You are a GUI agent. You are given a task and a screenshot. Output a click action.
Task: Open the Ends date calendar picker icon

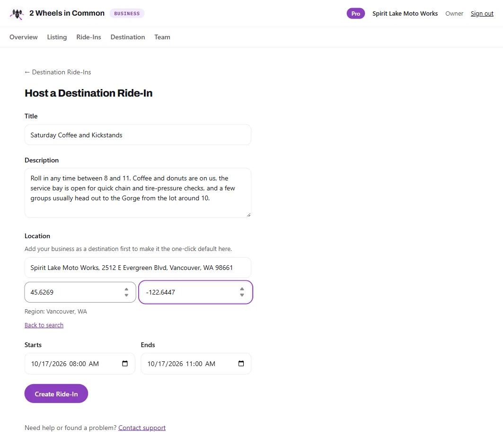coord(241,363)
